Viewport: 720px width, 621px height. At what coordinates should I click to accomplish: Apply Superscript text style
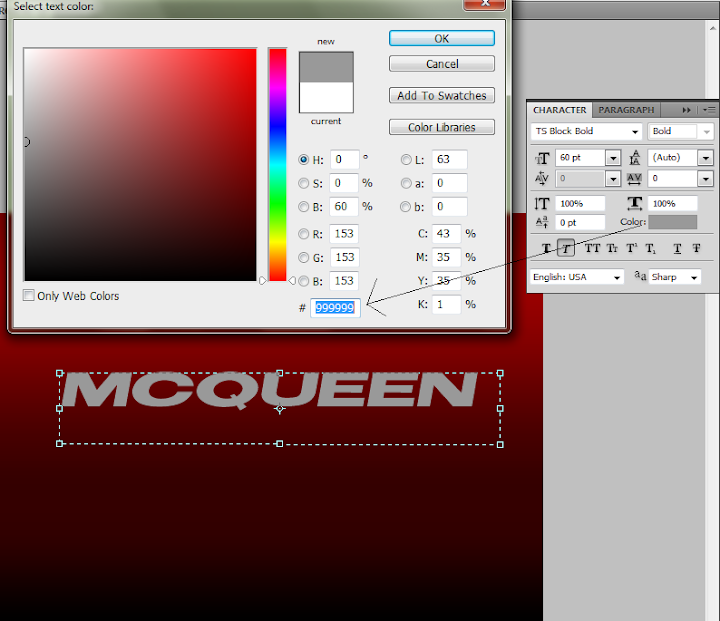[x=632, y=248]
